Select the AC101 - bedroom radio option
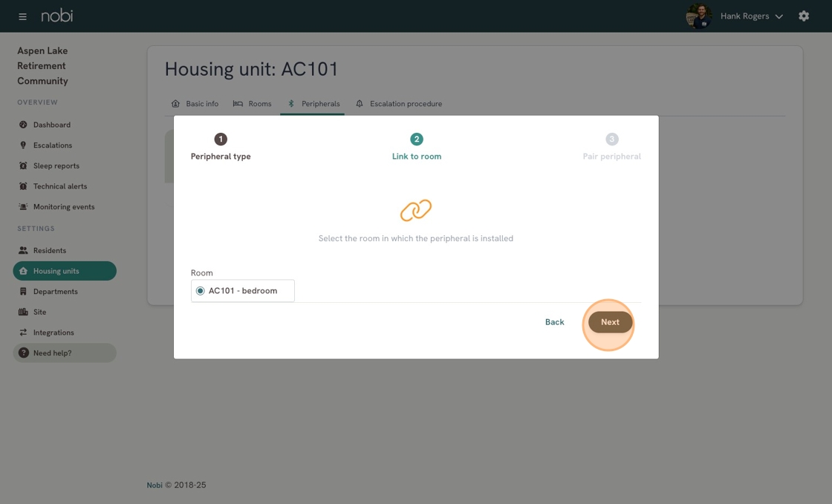The image size is (832, 504). [201, 291]
